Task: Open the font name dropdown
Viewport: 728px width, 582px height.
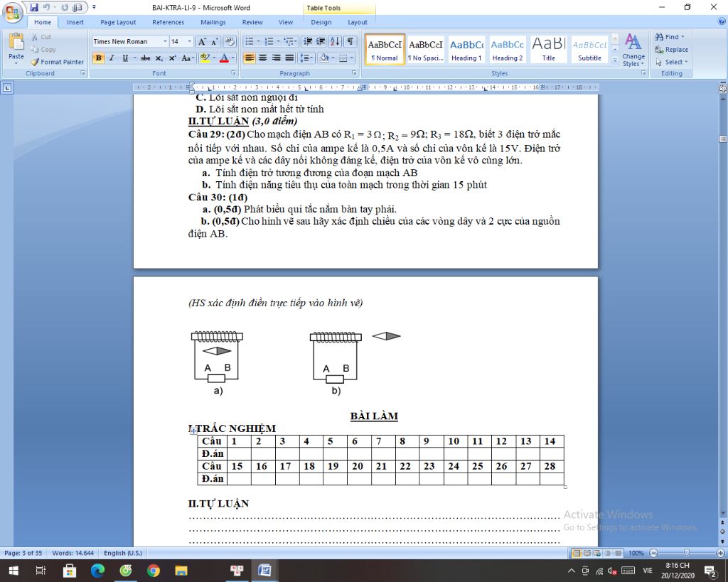Action: tap(165, 41)
